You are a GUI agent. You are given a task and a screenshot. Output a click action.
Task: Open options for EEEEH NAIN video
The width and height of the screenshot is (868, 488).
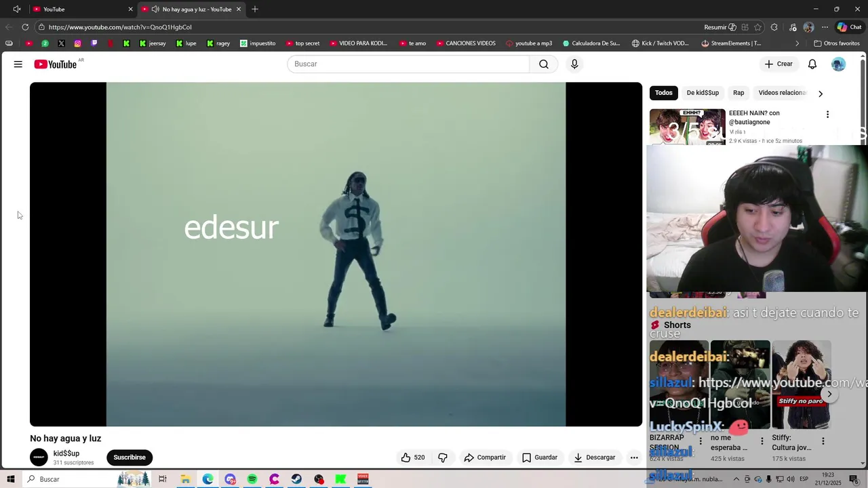coord(827,115)
